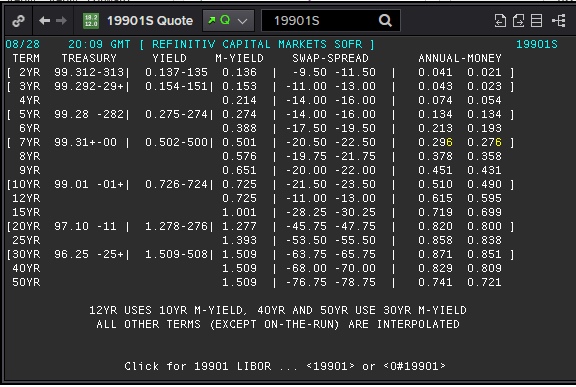
Task: Click money value 0.721 in 50YR row
Action: [484, 282]
